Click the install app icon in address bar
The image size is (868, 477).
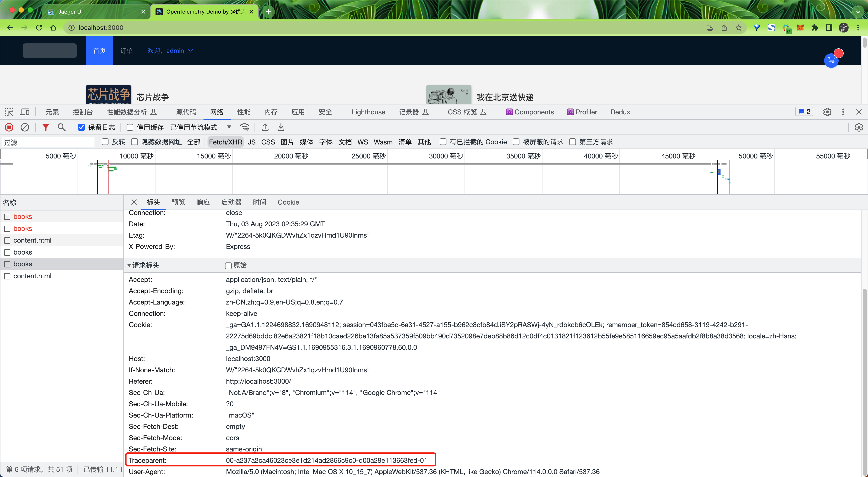pos(710,28)
